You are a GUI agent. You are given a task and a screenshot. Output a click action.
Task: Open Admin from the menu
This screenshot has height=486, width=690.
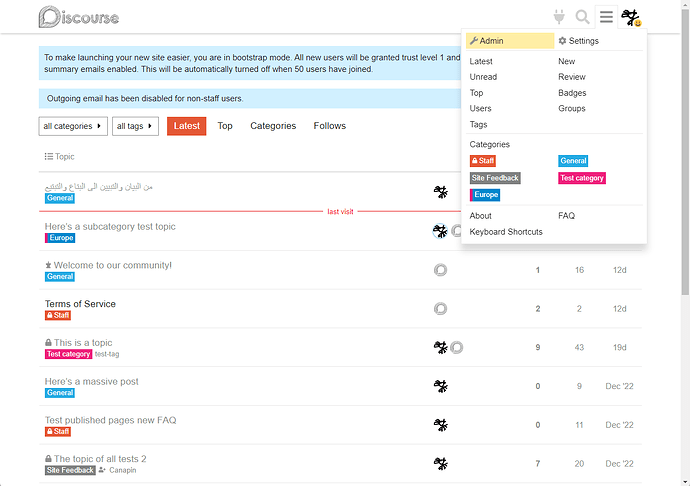click(510, 40)
